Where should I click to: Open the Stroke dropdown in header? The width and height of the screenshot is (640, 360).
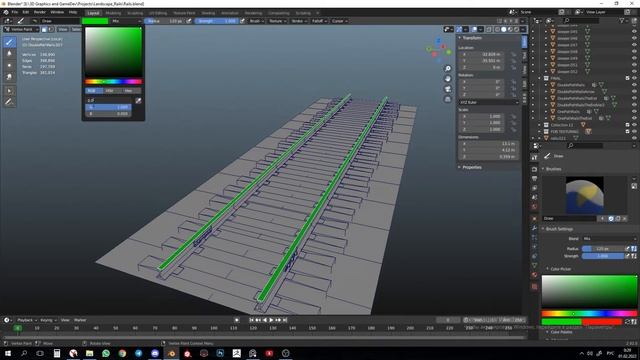(x=299, y=21)
